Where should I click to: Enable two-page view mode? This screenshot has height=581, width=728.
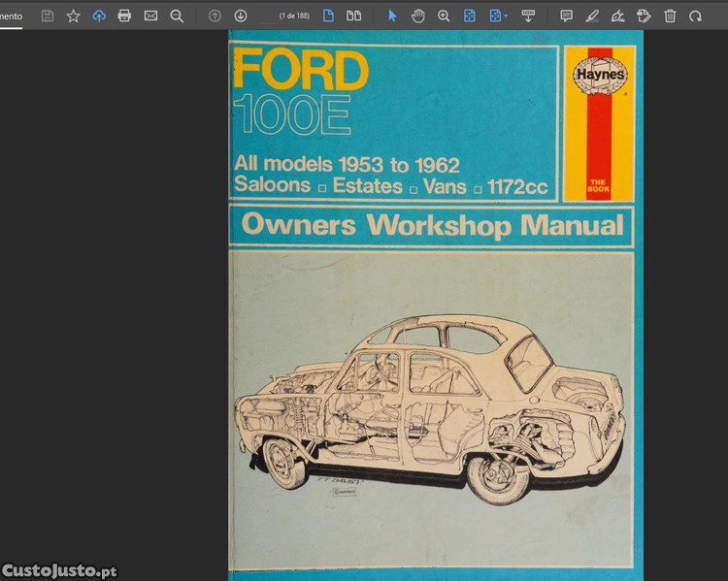[354, 16]
